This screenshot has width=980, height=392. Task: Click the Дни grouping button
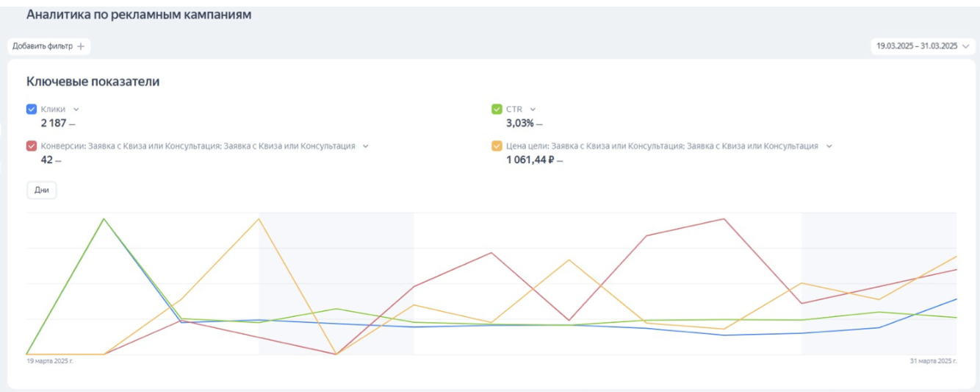[42, 190]
